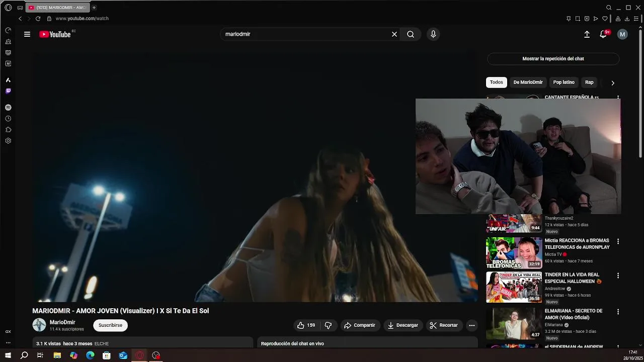Image resolution: width=644 pixels, height=362 pixels.
Task: Submit search with magnifier button
Action: 411,34
